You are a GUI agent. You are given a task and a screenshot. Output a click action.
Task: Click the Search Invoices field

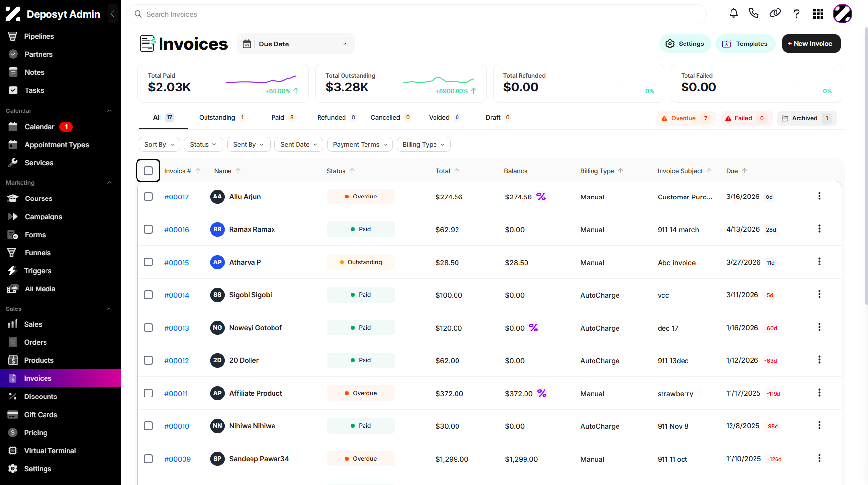point(416,14)
